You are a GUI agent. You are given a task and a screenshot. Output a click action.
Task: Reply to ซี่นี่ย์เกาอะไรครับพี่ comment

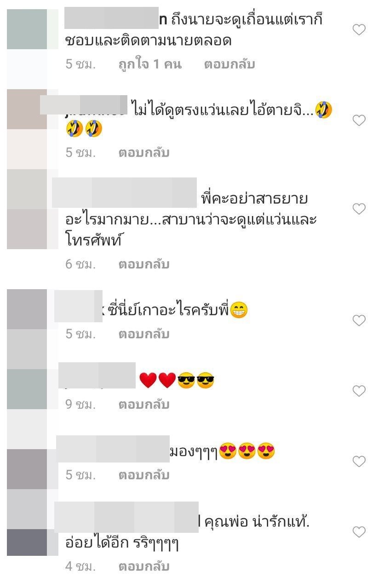(x=144, y=334)
